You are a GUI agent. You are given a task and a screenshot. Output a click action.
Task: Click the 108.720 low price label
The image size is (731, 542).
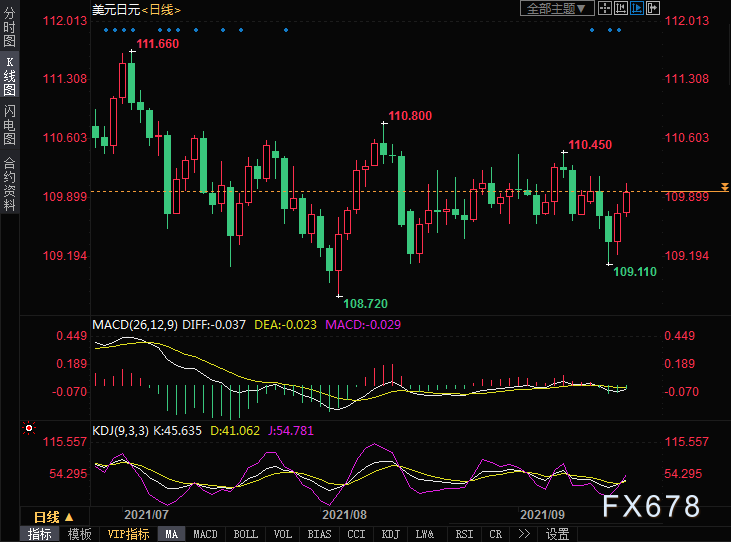point(366,304)
